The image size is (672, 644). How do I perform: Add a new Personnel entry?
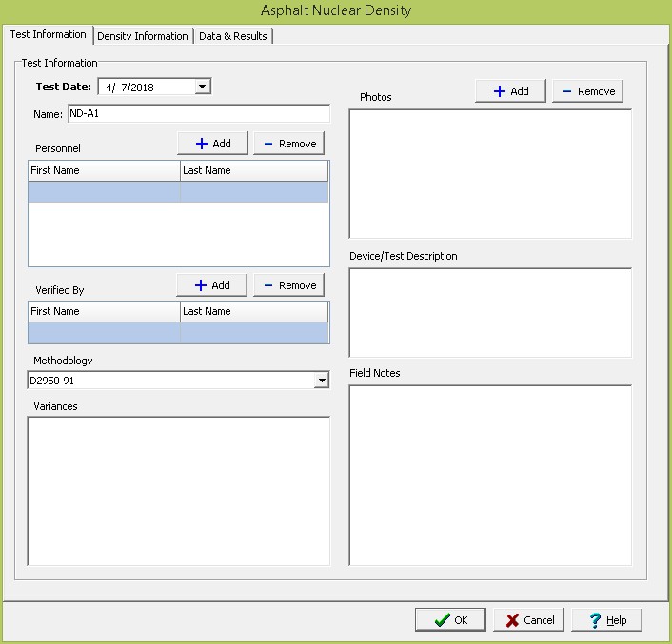212,144
